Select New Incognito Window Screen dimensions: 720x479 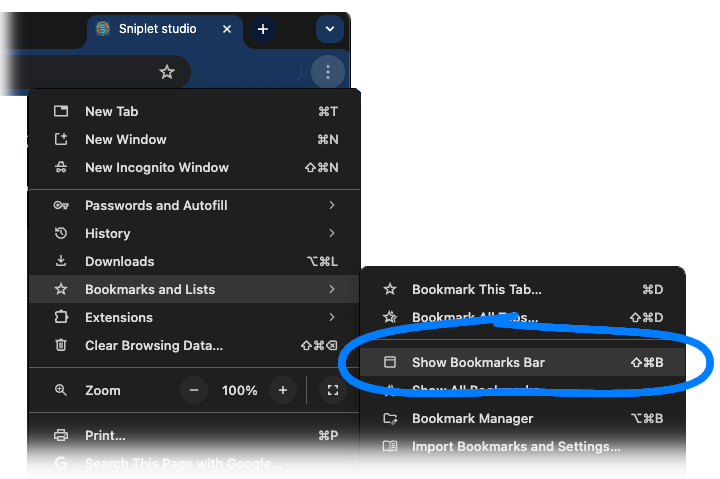(157, 167)
